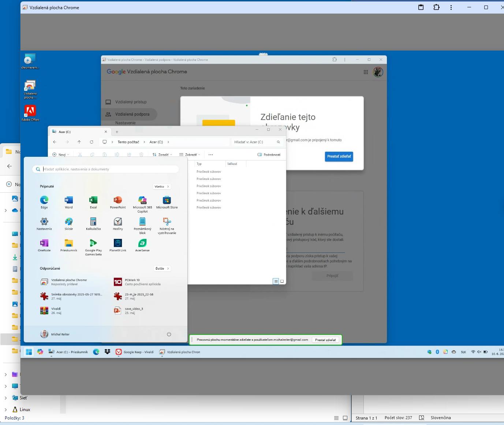Open Kalkulačka calculator app
The image size is (504, 425).
(x=93, y=222)
